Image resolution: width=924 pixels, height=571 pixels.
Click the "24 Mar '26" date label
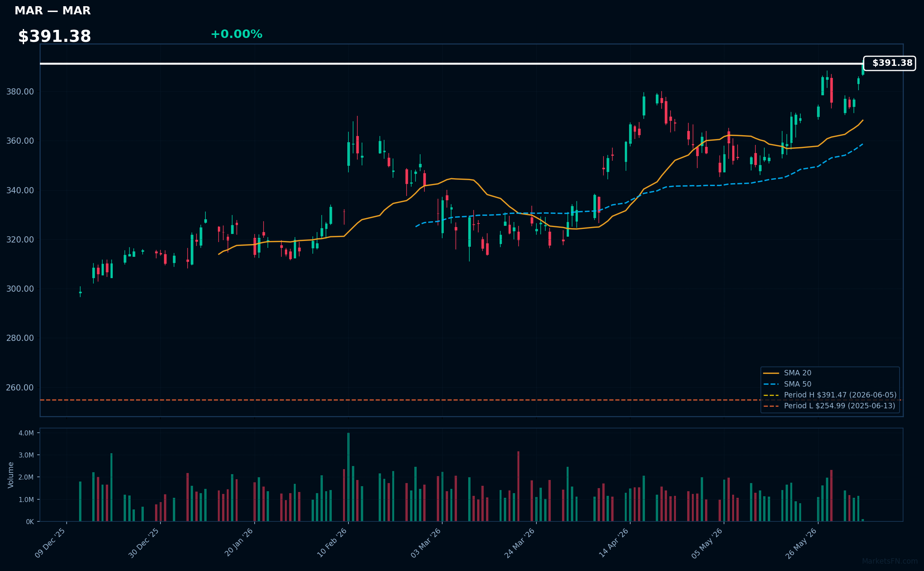tap(520, 543)
